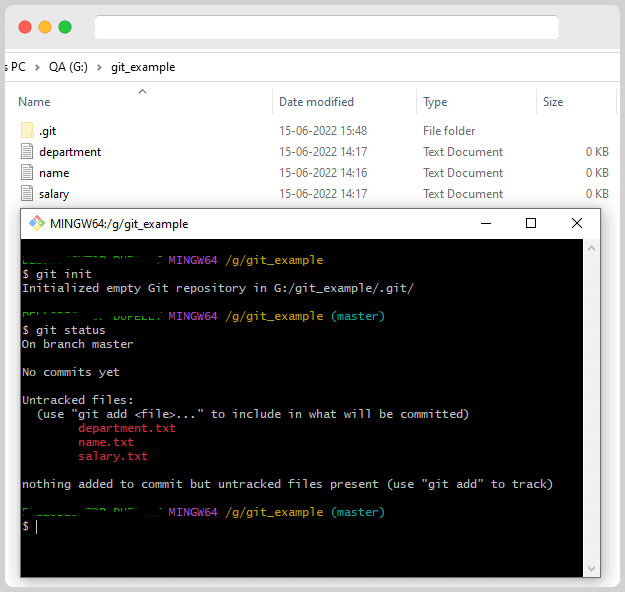Click the blank address bar field

326,27
